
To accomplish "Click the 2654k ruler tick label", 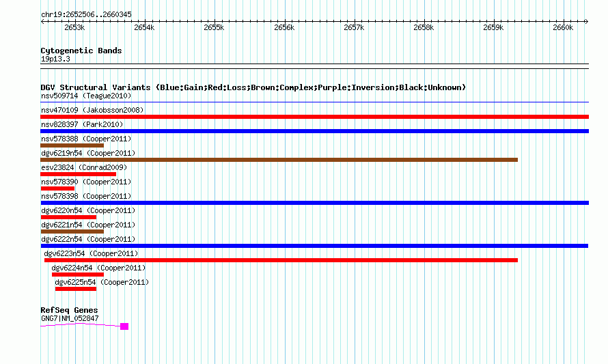I will [144, 27].
